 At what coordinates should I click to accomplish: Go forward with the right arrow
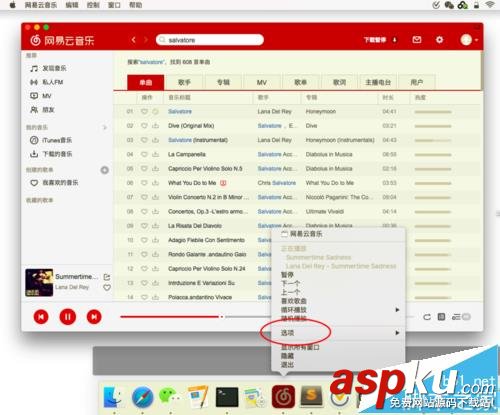(x=146, y=40)
